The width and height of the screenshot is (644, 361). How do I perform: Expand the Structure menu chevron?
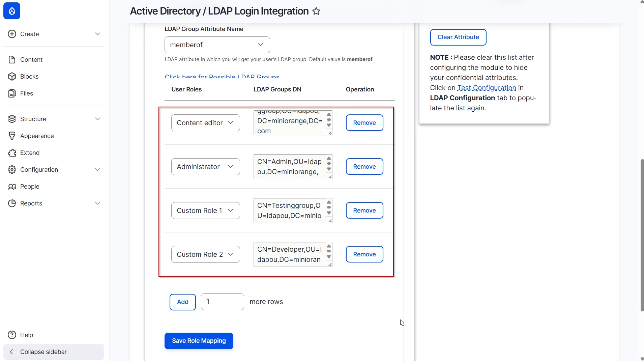pos(97,119)
